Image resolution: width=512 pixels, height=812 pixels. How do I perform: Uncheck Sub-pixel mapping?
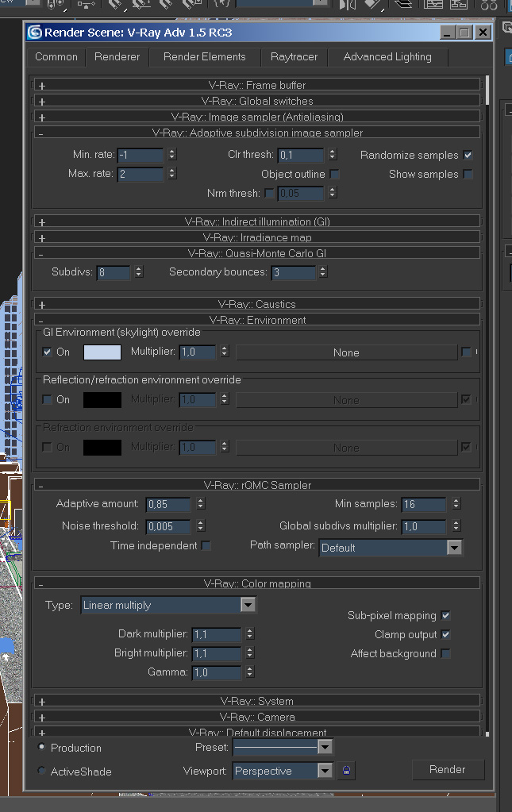point(446,615)
